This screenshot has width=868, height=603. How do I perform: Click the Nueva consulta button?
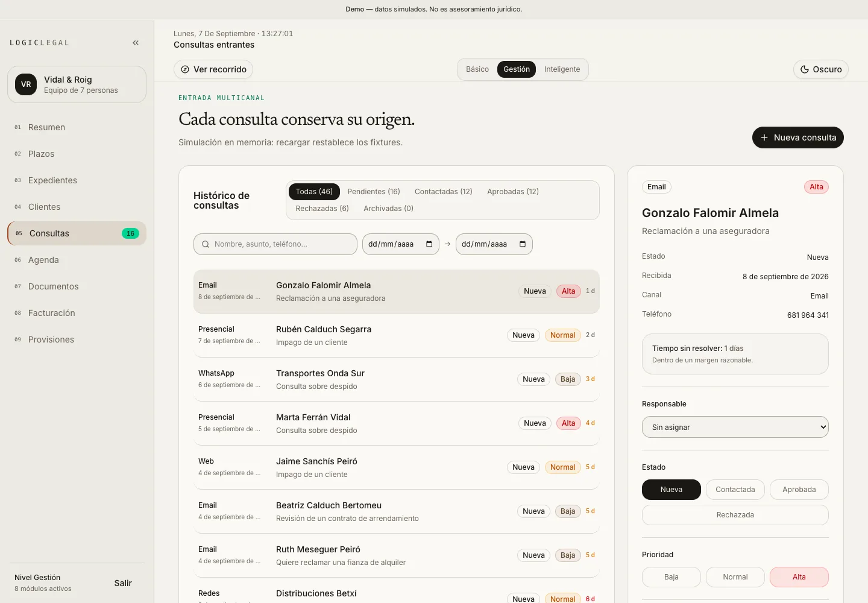[x=798, y=137]
